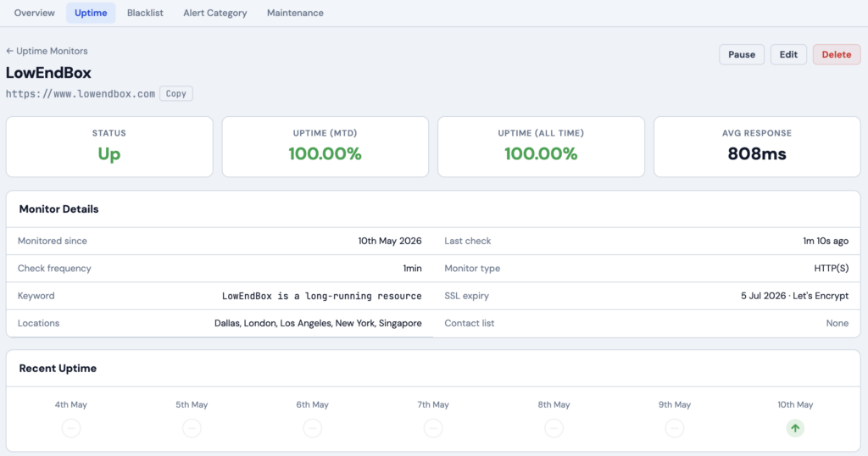This screenshot has width=868, height=456.
Task: Click the Pause button
Action: pyautogui.click(x=741, y=54)
